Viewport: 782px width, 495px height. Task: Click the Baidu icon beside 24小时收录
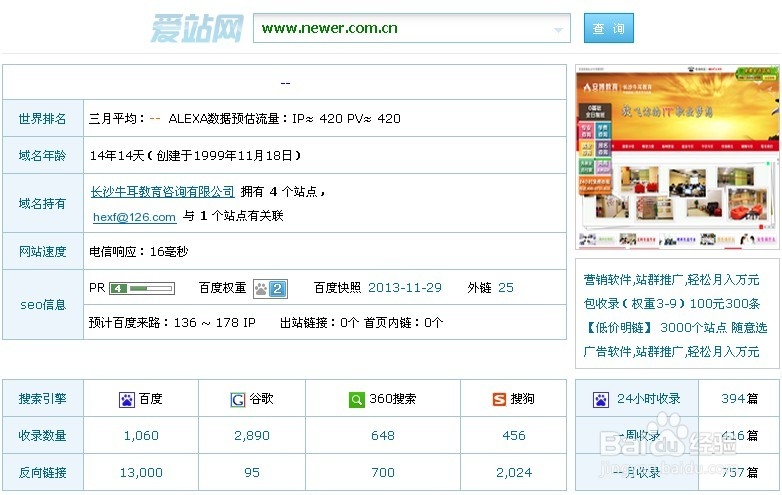point(601,399)
